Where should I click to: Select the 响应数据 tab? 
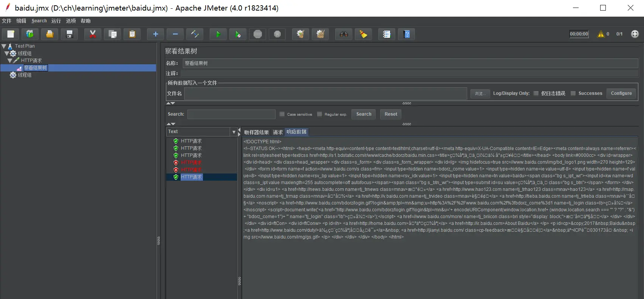(x=297, y=132)
